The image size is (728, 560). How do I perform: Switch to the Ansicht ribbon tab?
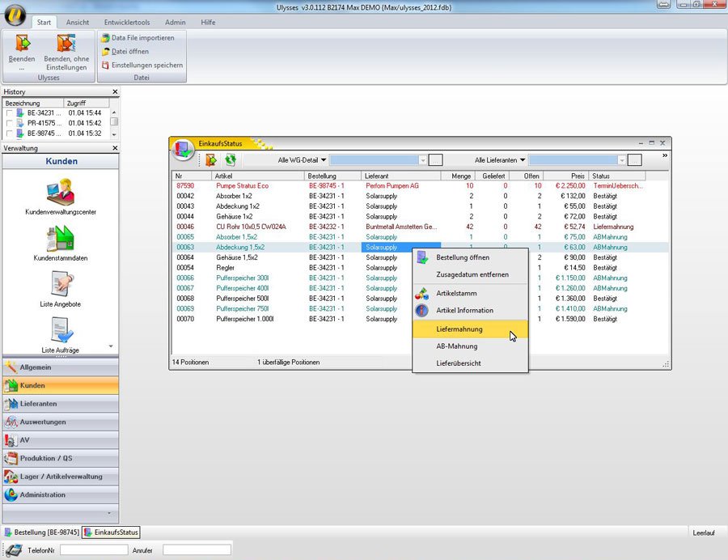click(x=78, y=23)
